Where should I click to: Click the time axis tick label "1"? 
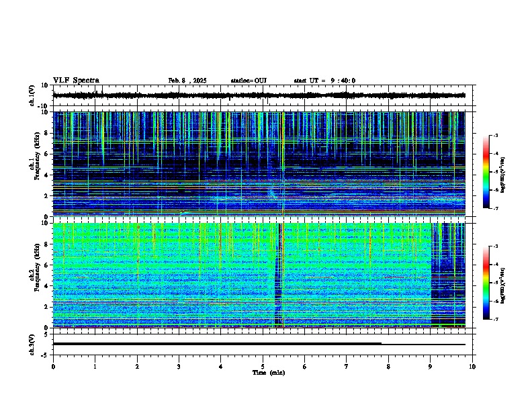click(x=95, y=367)
